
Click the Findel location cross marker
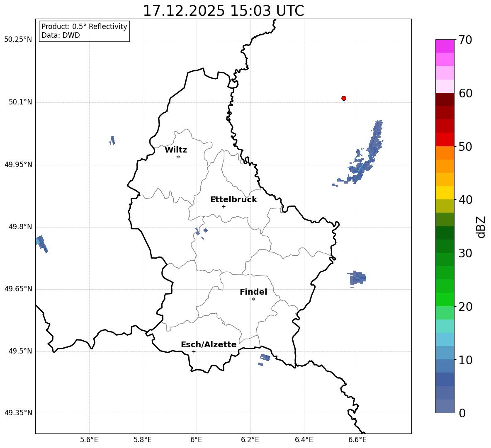tap(253, 299)
